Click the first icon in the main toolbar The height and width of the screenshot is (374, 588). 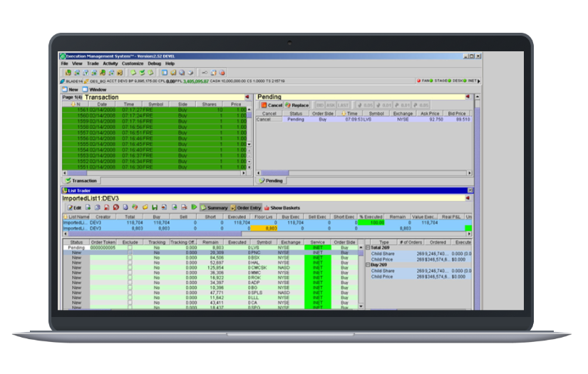(x=68, y=73)
